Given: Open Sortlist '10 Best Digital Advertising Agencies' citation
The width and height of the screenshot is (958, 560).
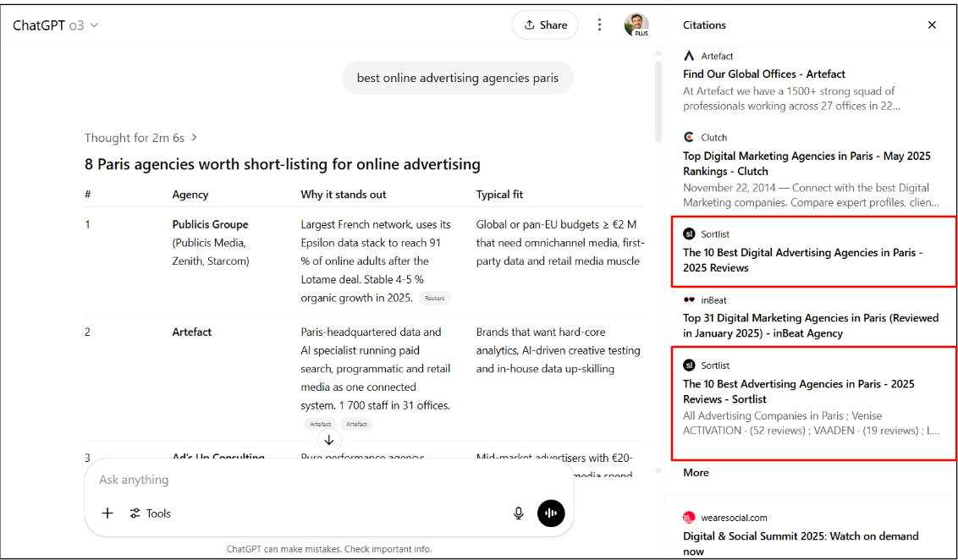Looking at the screenshot, I should [x=803, y=261].
